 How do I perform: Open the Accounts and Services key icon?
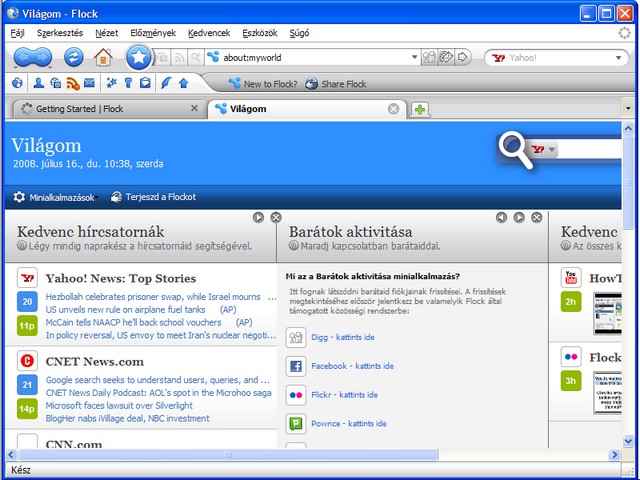128,83
